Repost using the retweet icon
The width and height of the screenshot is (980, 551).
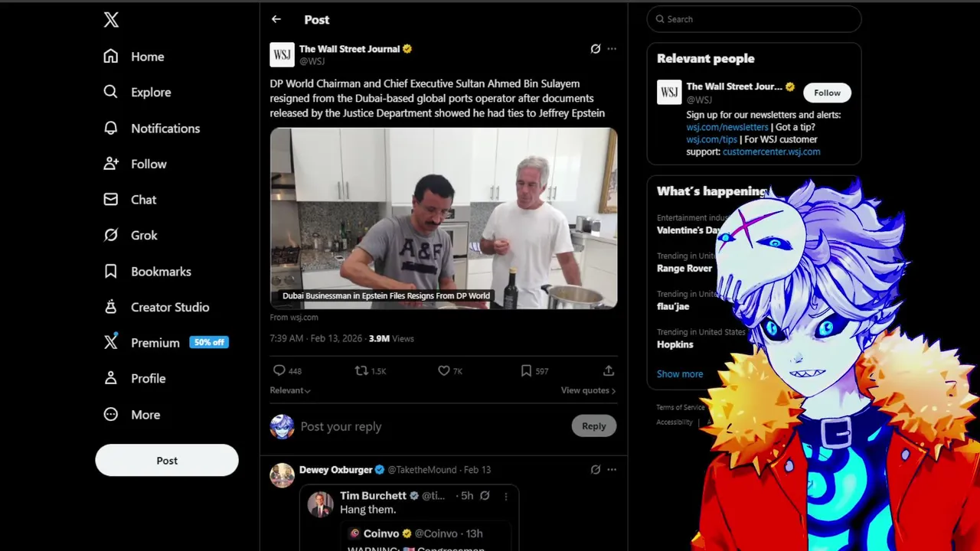pos(361,370)
